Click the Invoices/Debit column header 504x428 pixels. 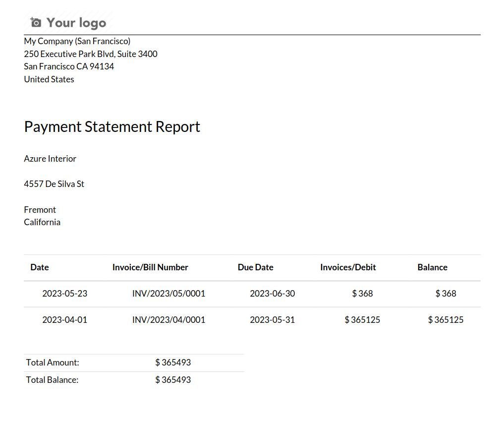[348, 267]
